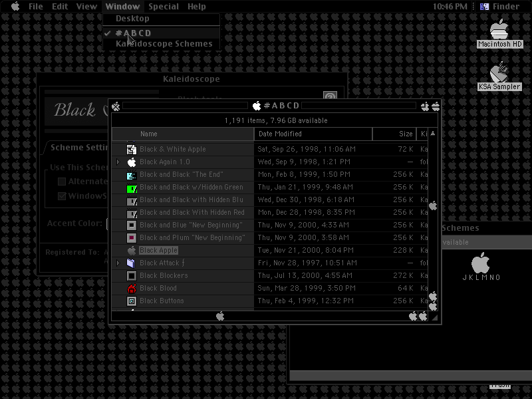Click the "72 K" size value

[406, 149]
